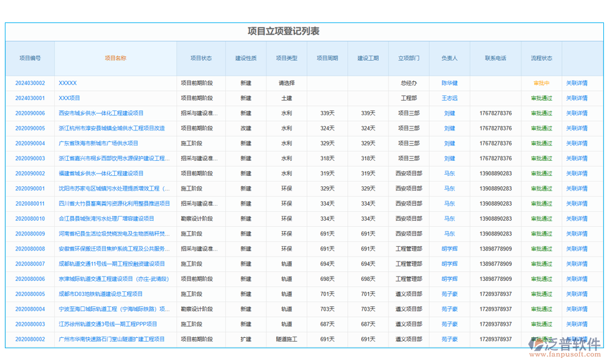
Task: Click responsible person 刘健
Action: click(449, 113)
